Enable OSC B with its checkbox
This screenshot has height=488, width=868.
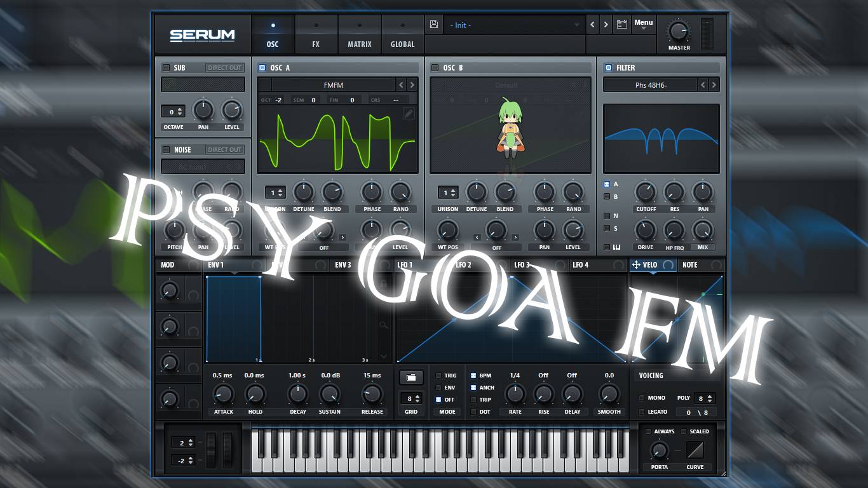coord(435,67)
